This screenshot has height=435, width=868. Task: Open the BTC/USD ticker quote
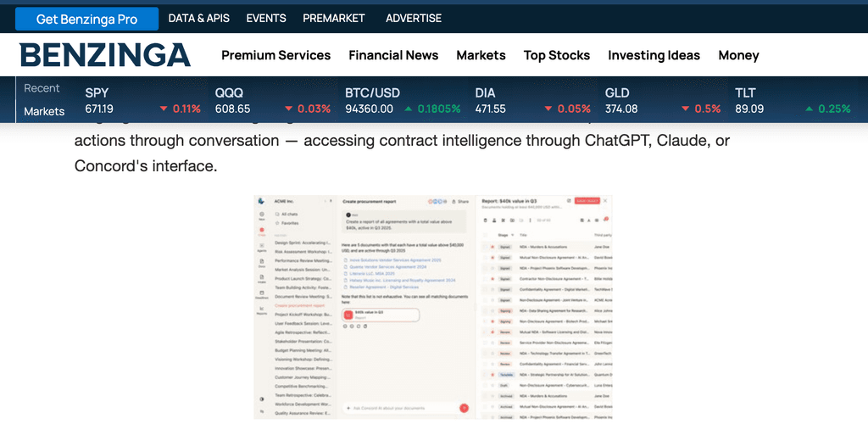coord(373,93)
